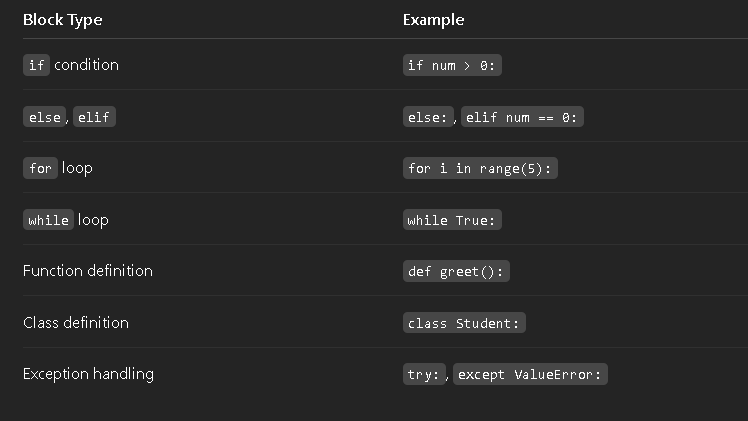Click the 'except ValueError:' code snippet
This screenshot has width=748, height=421.
pyautogui.click(x=531, y=374)
